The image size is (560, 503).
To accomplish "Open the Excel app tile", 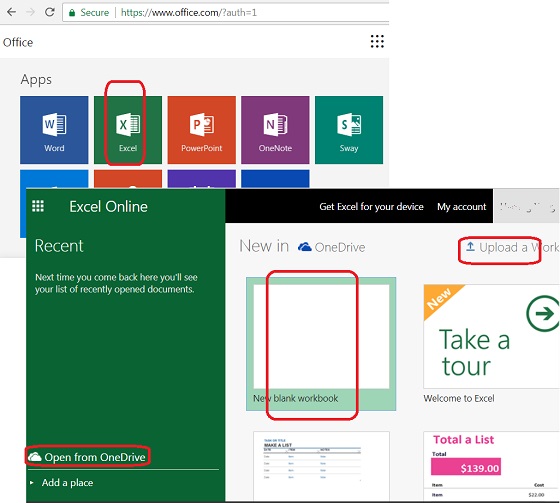I will tap(128, 130).
